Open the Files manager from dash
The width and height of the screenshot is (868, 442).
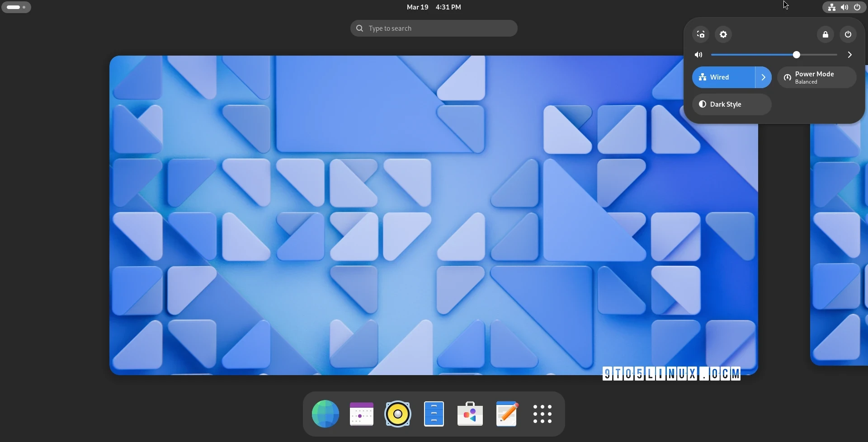[434, 414]
